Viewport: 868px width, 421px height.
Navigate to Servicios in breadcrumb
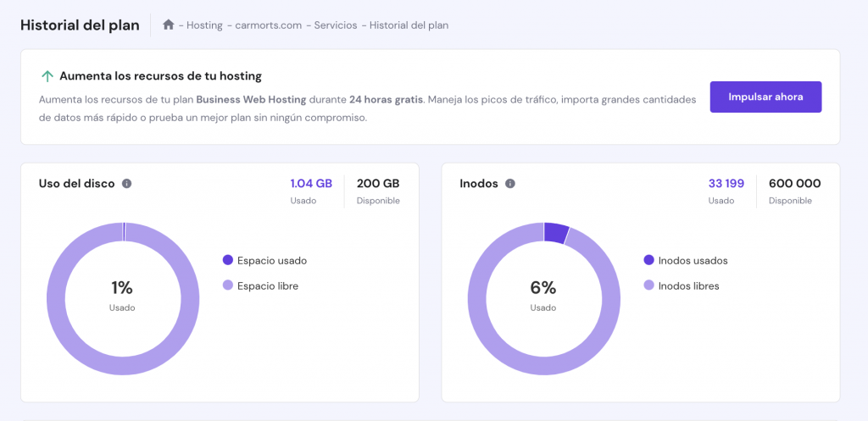(336, 25)
